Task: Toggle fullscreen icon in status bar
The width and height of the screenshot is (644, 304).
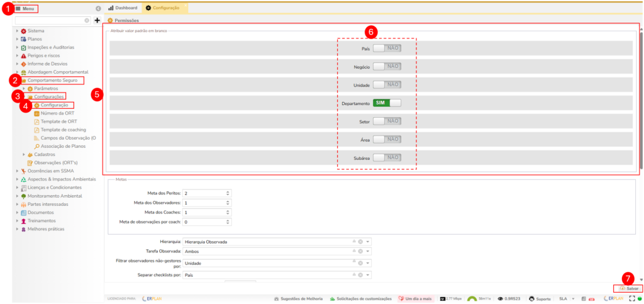Action: click(631, 299)
